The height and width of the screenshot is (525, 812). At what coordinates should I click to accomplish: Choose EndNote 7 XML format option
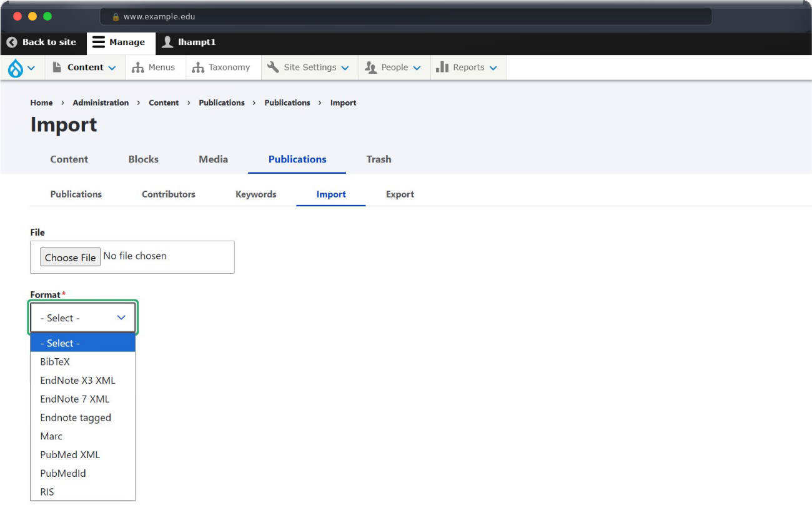click(82, 399)
